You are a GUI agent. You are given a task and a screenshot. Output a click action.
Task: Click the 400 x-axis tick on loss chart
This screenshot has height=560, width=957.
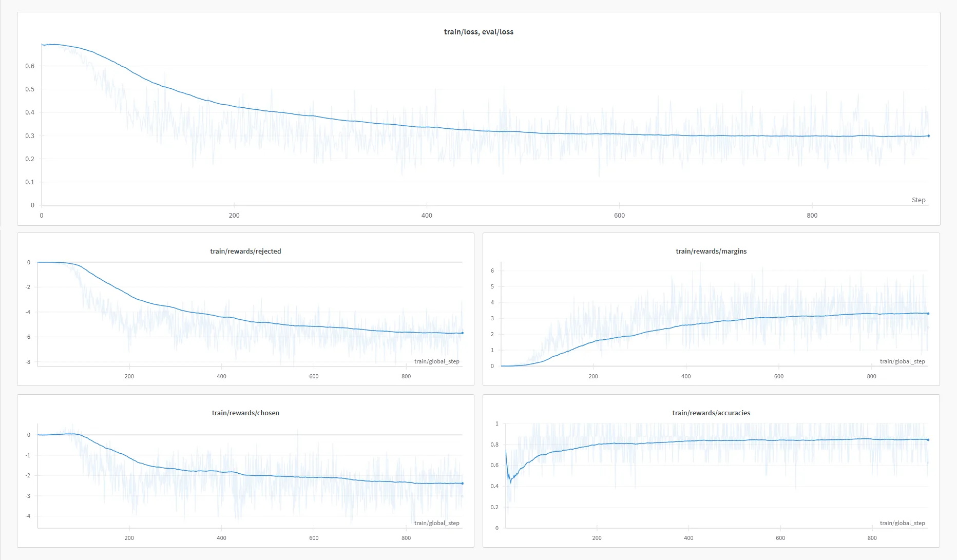427,216
